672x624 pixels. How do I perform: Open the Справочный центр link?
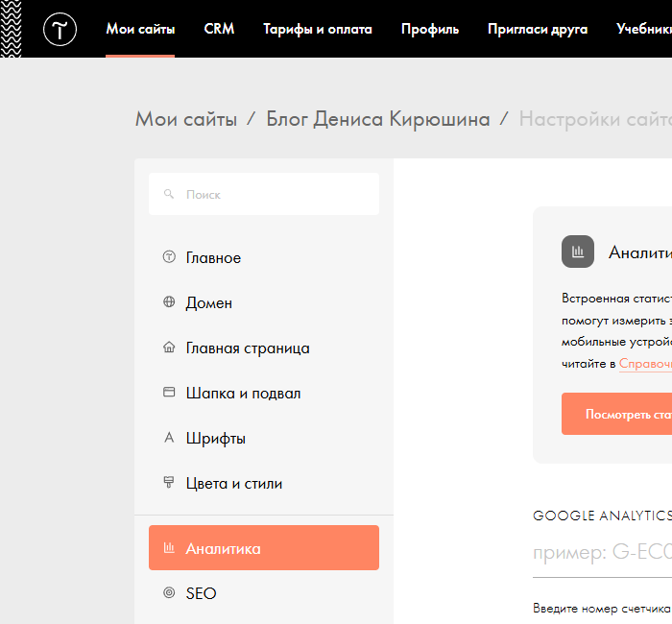click(645, 364)
